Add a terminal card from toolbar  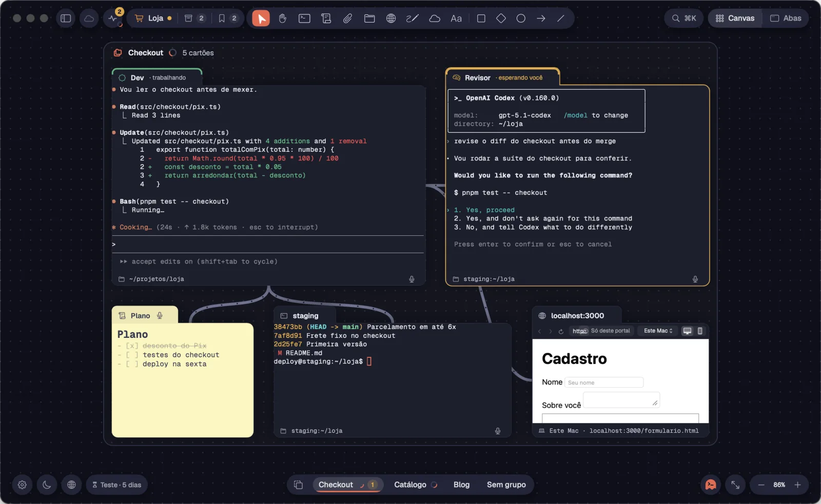pyautogui.click(x=304, y=18)
